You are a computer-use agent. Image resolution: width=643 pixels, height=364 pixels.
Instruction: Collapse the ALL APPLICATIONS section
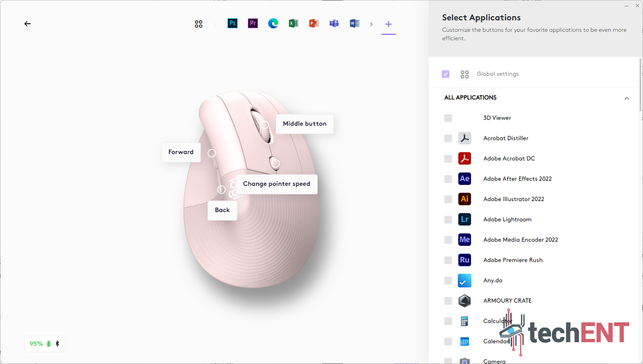tap(626, 98)
